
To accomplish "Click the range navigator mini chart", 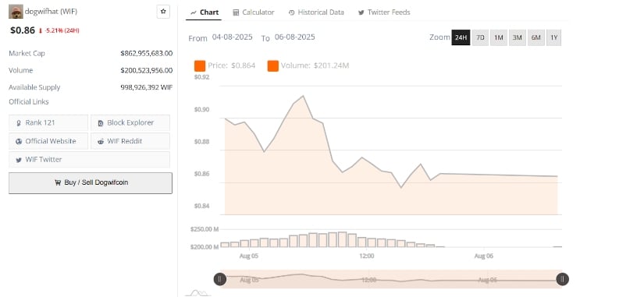I will point(391,279).
